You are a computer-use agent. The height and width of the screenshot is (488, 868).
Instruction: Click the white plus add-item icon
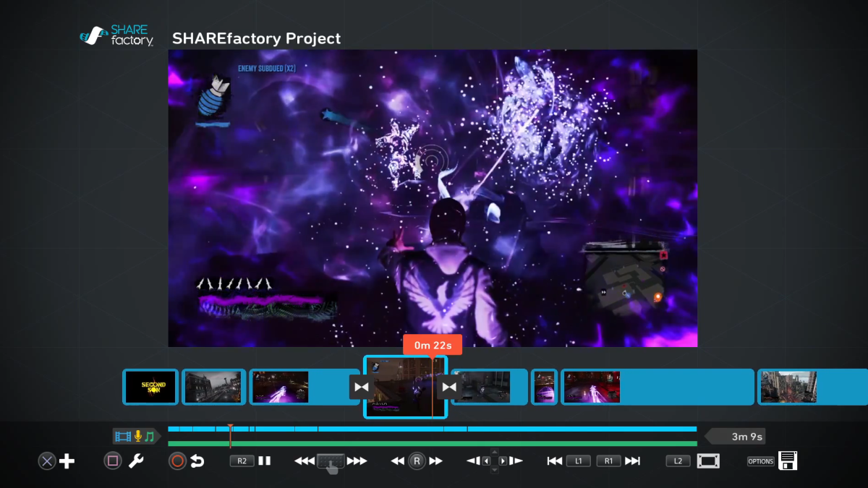tap(67, 461)
